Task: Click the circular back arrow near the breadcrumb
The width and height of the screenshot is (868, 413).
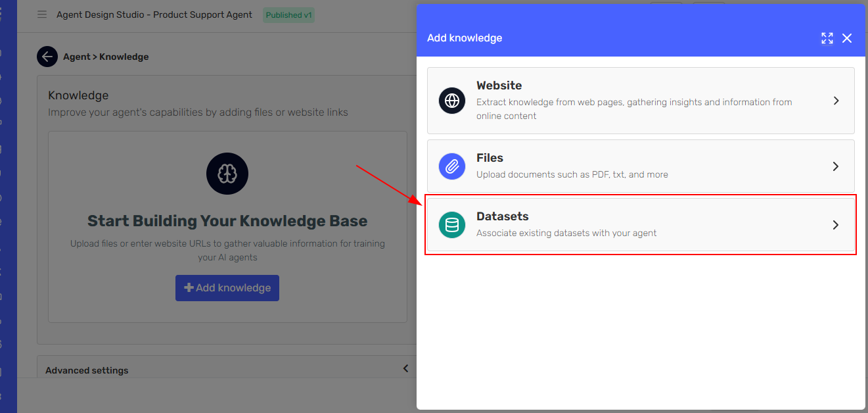Action: tap(47, 57)
